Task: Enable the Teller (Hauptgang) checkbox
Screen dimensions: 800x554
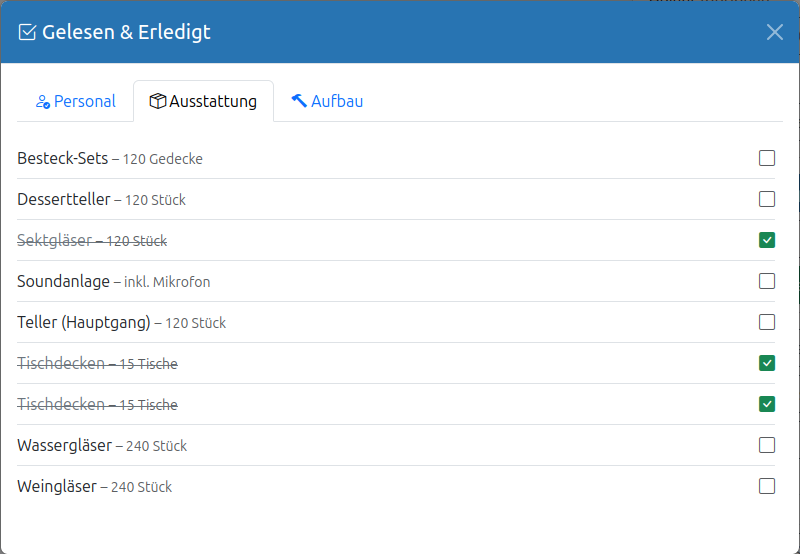Action: [x=767, y=322]
